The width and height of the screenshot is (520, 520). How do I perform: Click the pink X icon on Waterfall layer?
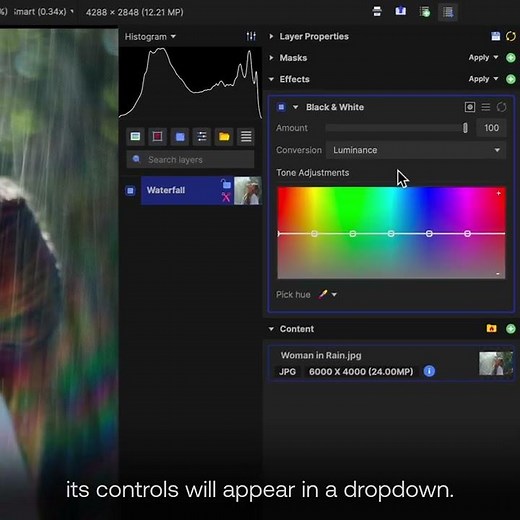[226, 197]
